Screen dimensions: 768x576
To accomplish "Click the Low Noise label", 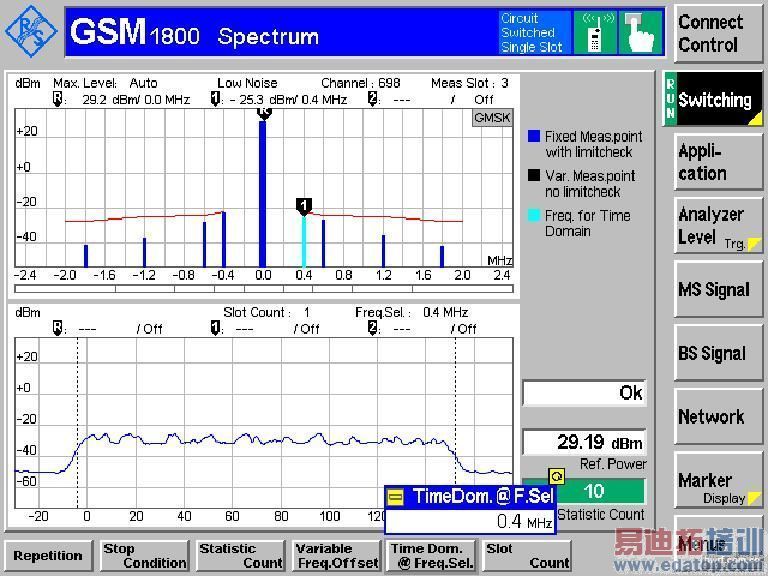I will tap(247, 83).
